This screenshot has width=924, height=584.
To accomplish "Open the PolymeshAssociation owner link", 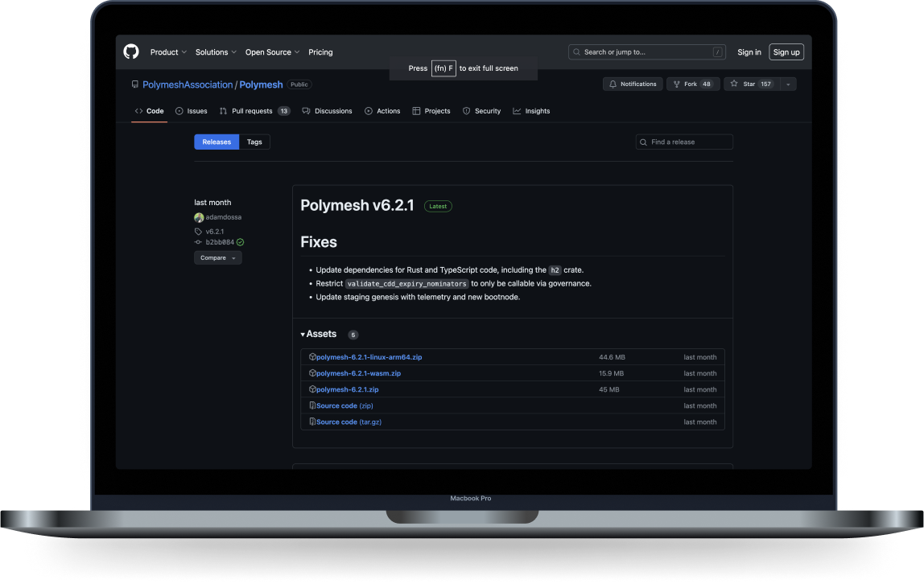I will tap(188, 84).
